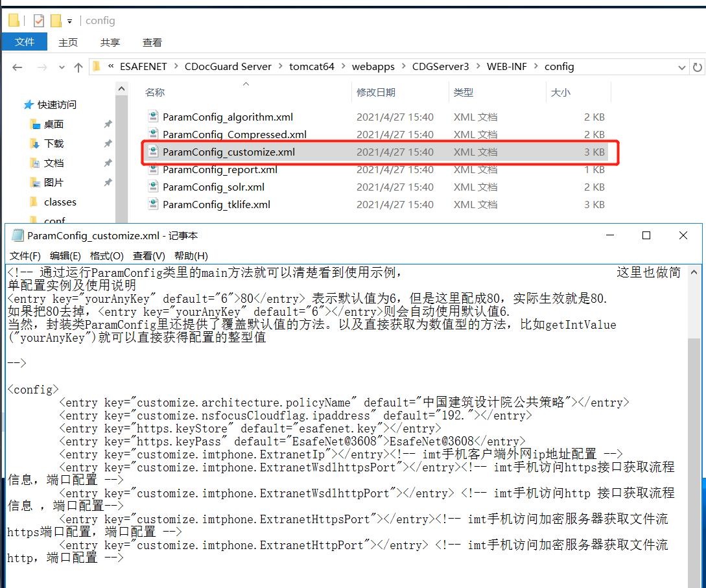Click the ParamConfig_algorithm.xml file icon

click(153, 117)
